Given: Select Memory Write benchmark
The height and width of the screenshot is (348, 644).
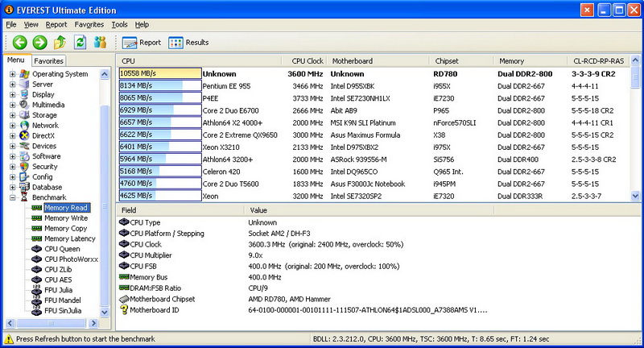Looking at the screenshot, I should pyautogui.click(x=66, y=218).
